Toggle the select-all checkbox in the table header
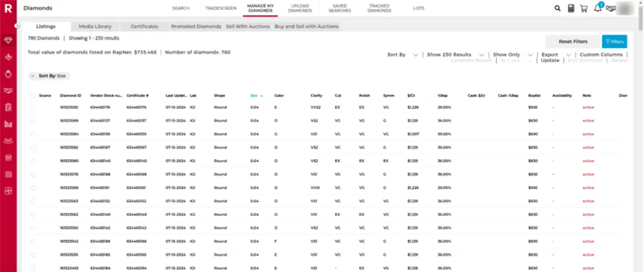 (x=33, y=96)
